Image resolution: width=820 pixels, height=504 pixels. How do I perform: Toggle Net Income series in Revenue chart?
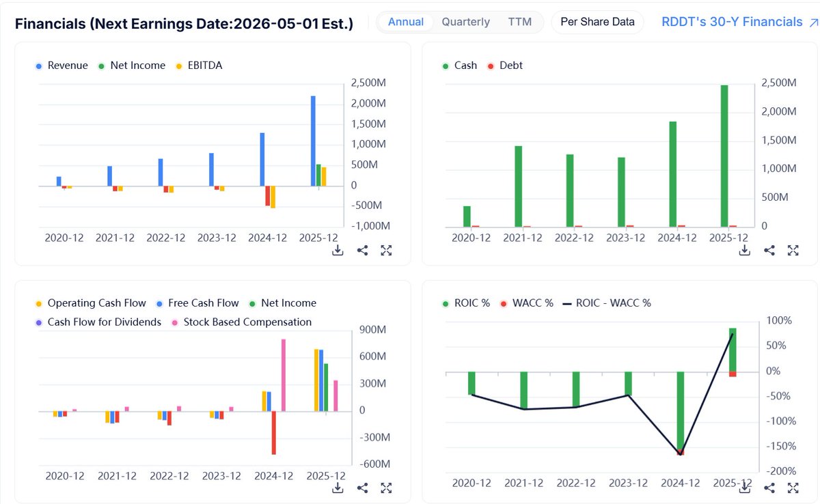tap(132, 66)
